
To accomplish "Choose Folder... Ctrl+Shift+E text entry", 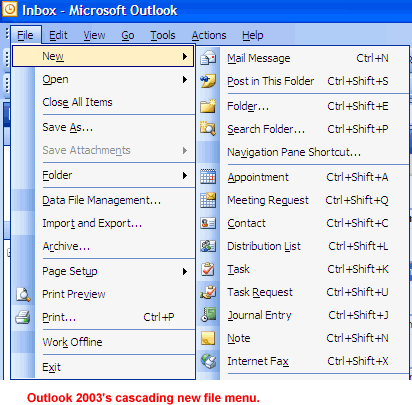I will [303, 106].
